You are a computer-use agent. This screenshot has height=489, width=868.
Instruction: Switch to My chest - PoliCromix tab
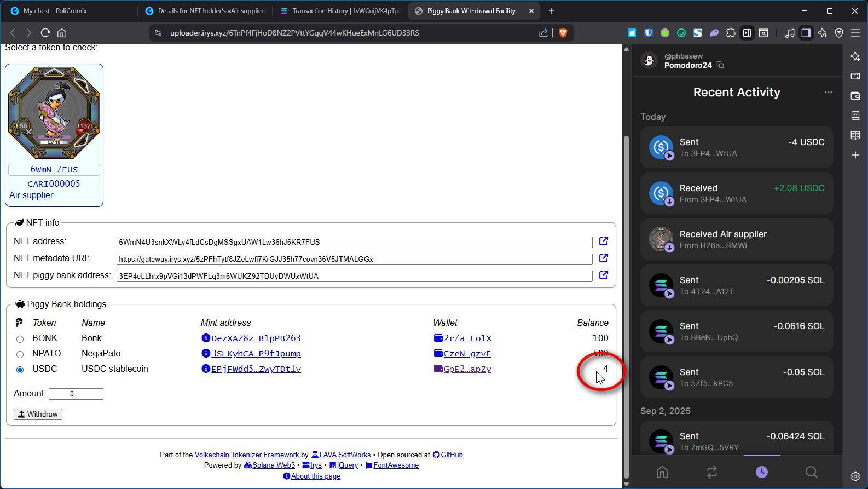(x=68, y=11)
